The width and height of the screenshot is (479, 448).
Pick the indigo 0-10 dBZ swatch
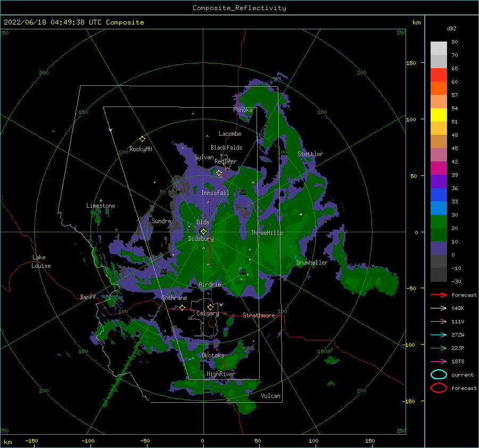(x=439, y=248)
